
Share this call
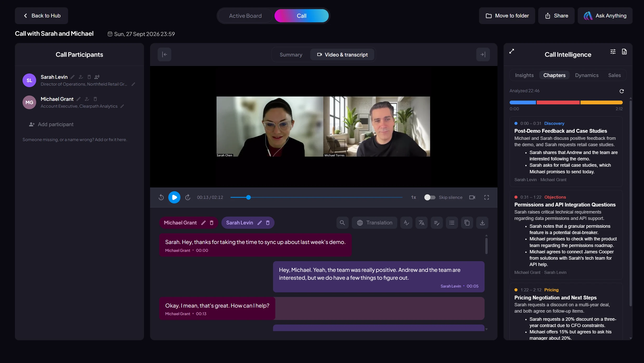[x=556, y=16]
